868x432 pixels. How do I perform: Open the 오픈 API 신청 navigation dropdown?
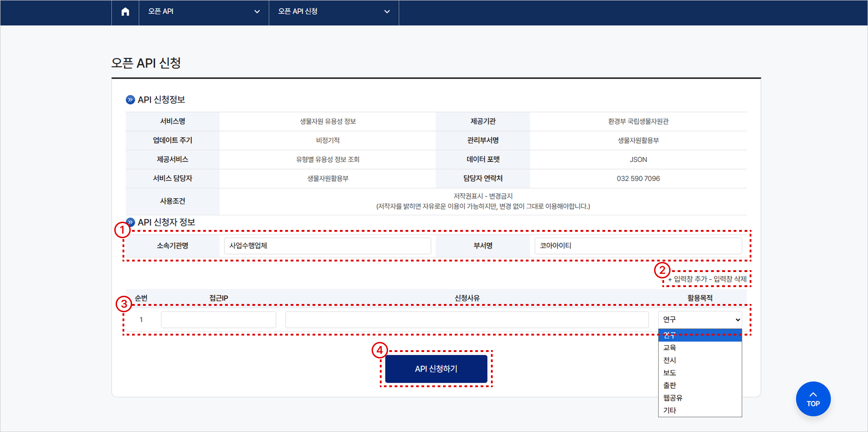tap(334, 12)
